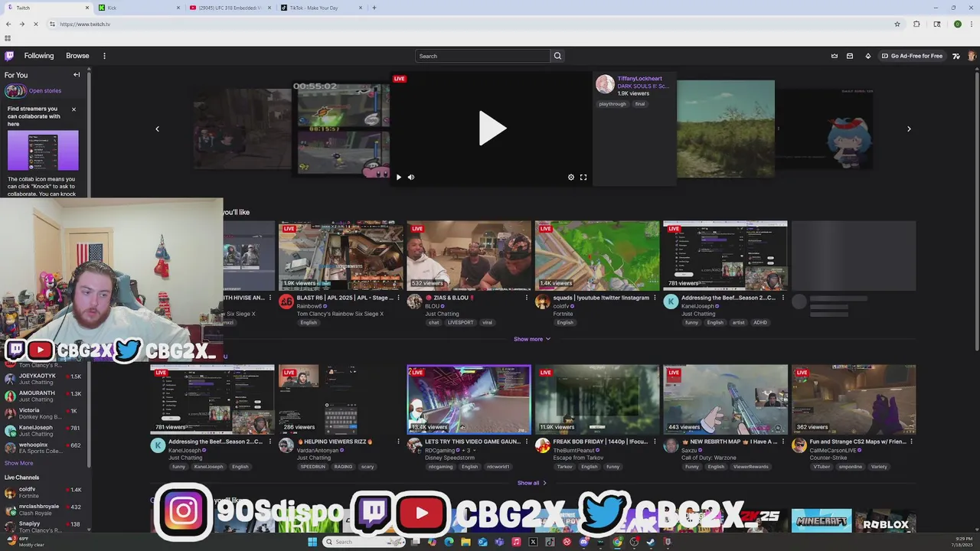Open the user profile avatar menu
The height and width of the screenshot is (551, 980).
click(972, 56)
